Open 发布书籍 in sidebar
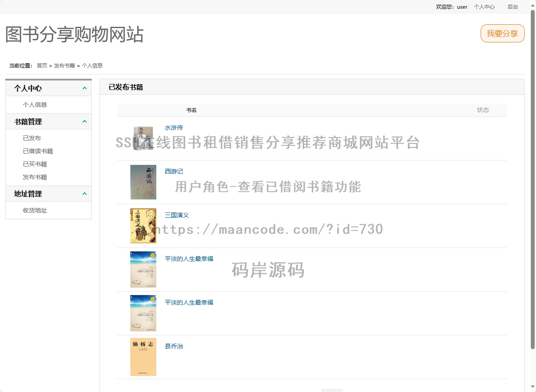This screenshot has height=392, width=536. [35, 177]
